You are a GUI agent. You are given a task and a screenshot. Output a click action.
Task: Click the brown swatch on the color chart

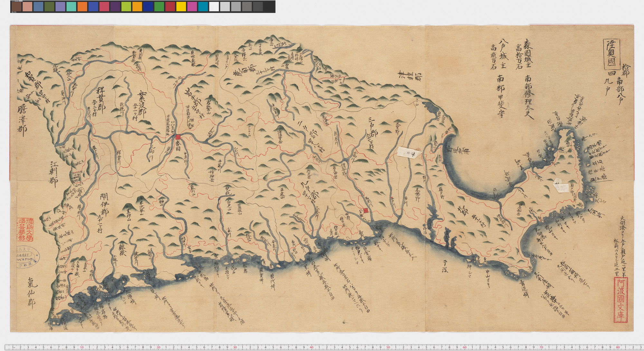16,7
